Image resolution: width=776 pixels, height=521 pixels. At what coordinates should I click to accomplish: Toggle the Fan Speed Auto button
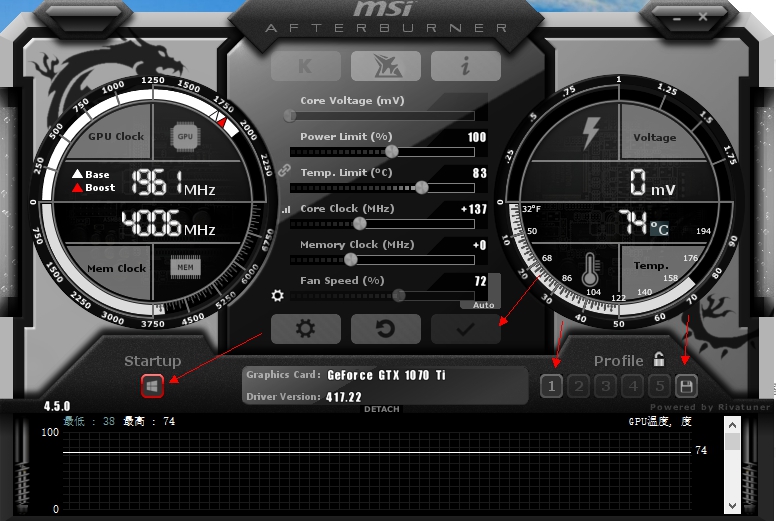point(483,305)
